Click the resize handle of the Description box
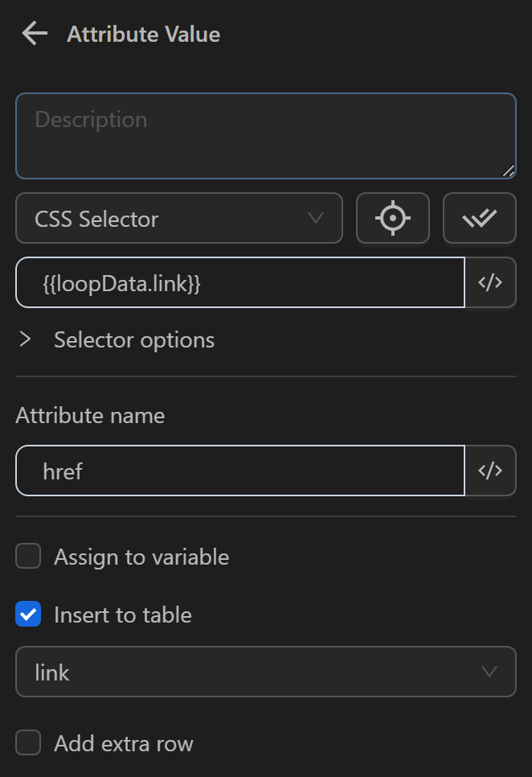 point(509,170)
